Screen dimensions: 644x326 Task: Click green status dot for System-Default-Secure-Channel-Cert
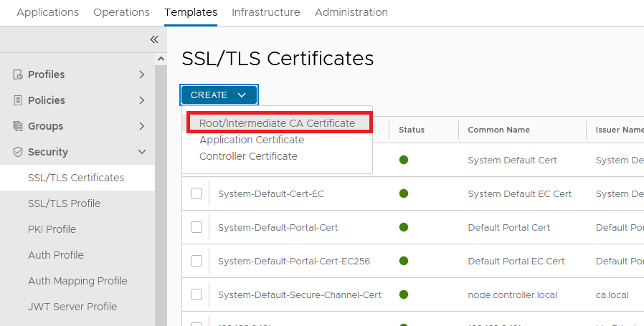(x=404, y=294)
